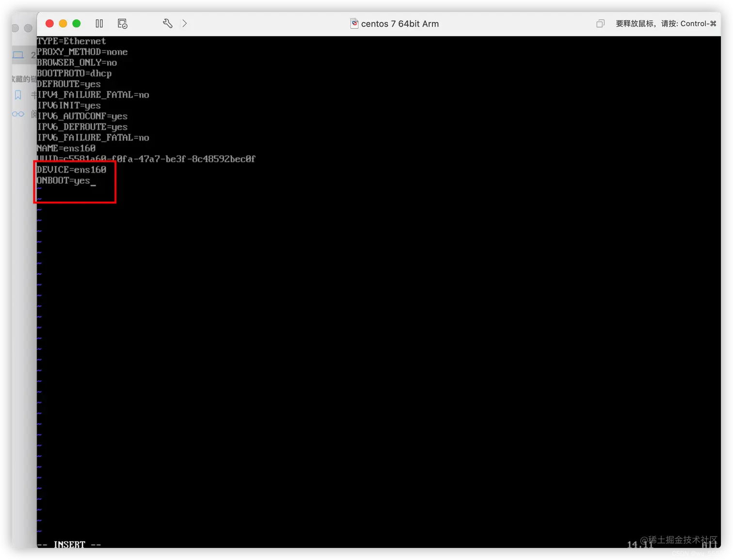Click the NAME=ens160 line
Image resolution: width=733 pixels, height=560 pixels.
tap(66, 148)
